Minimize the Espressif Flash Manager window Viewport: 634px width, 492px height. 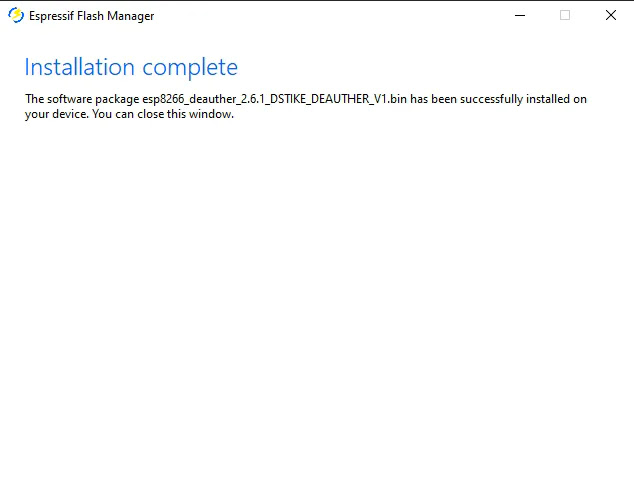(520, 15)
